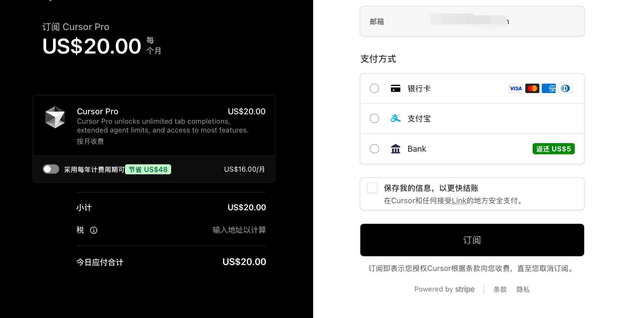Open the 隐私 privacy link
The width and height of the screenshot is (644, 318).
click(523, 289)
